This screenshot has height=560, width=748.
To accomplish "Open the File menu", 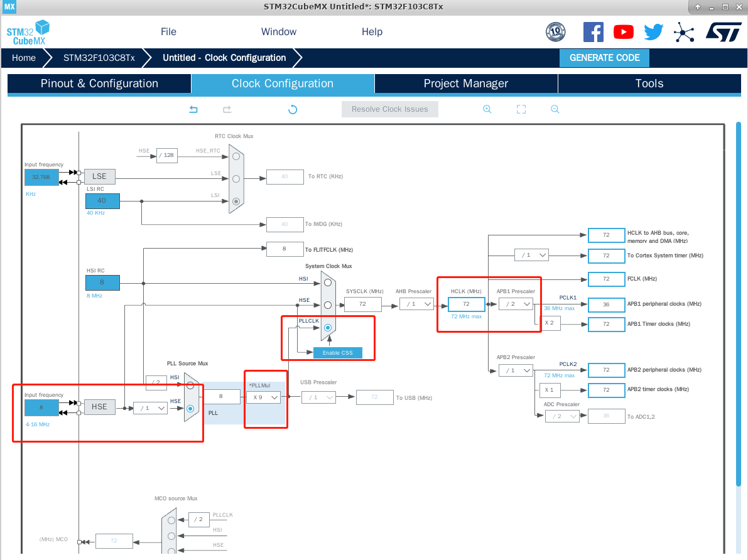I will click(x=168, y=31).
